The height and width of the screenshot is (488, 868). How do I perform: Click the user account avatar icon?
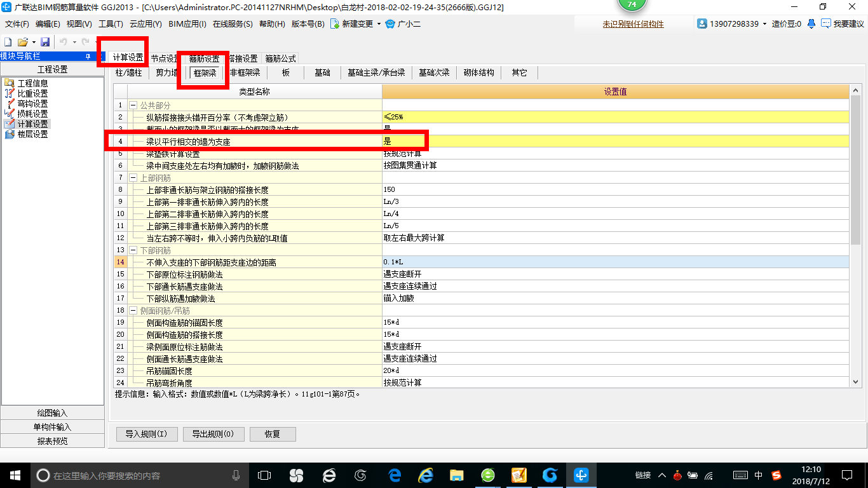tap(702, 24)
